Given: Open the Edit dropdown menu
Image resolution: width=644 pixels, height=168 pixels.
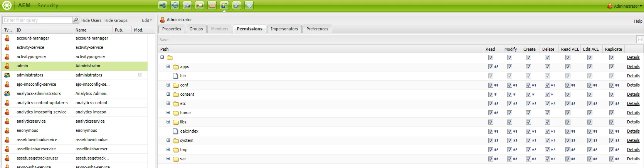Looking at the screenshot, I should coord(147,20).
